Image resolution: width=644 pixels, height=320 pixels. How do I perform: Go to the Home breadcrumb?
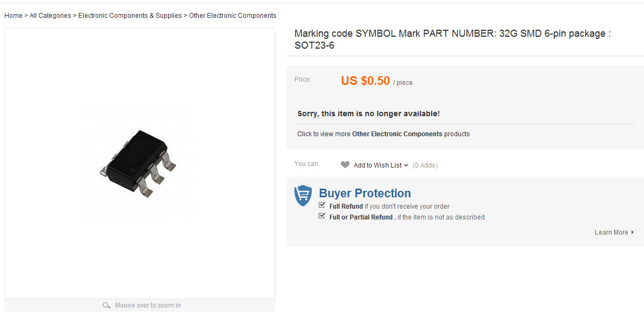coord(14,16)
